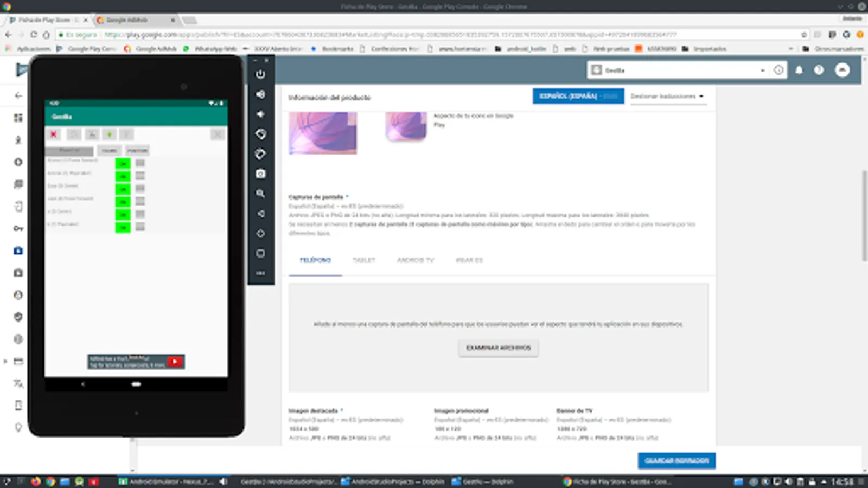
Task: Check the gray box beside the first player's ON switch
Action: (140, 163)
